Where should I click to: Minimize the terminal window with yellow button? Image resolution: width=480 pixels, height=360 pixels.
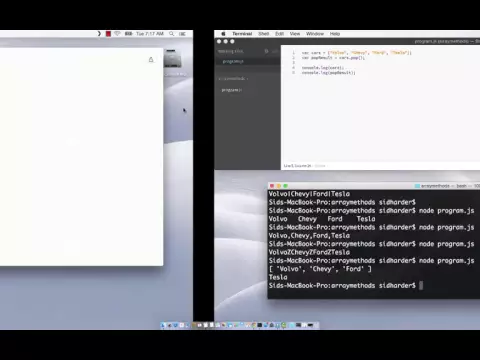coord(279,186)
